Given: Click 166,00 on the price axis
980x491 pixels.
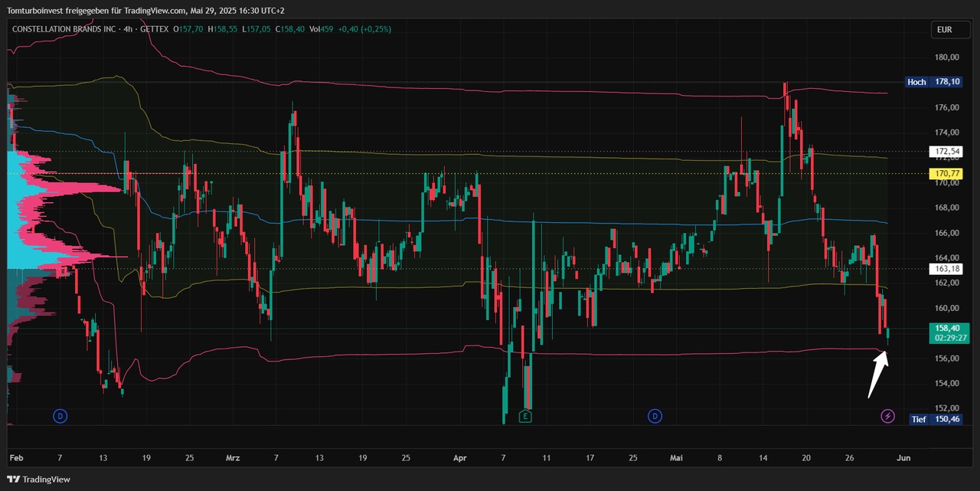Looking at the screenshot, I should tap(947, 233).
